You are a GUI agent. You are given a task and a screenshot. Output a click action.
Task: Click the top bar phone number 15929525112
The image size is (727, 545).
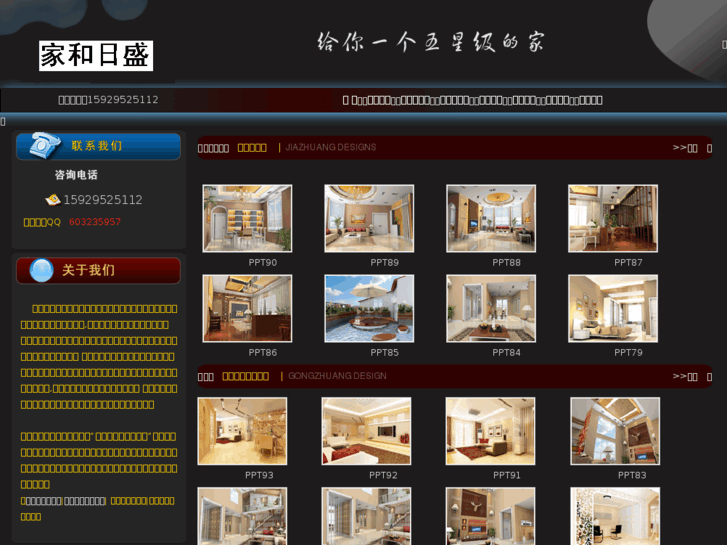click(x=123, y=100)
